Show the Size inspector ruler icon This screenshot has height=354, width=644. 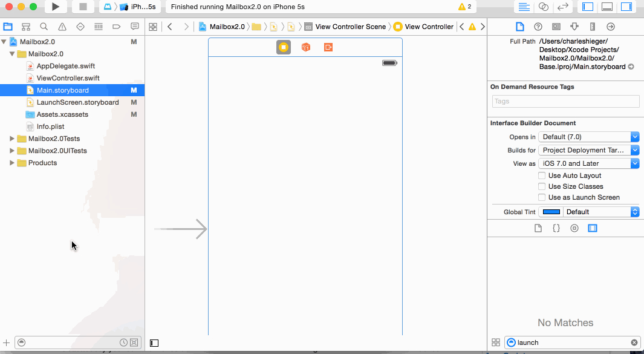pos(593,27)
